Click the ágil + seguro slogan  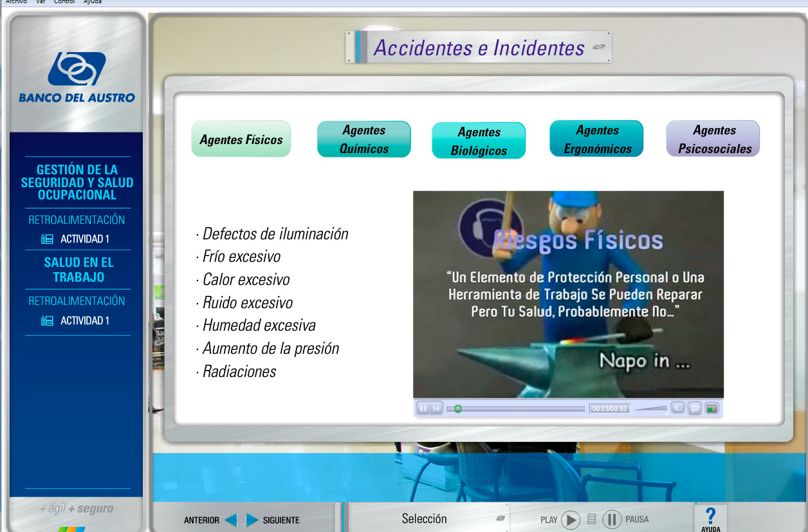click(x=77, y=509)
